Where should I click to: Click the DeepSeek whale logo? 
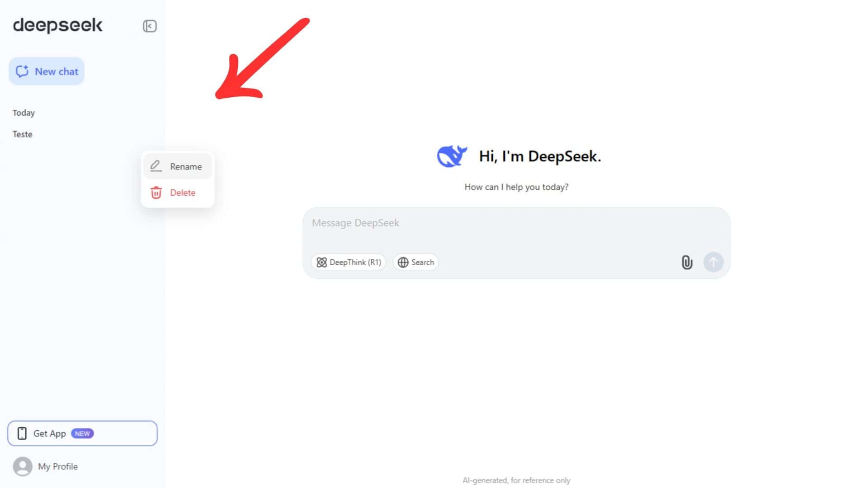click(452, 156)
